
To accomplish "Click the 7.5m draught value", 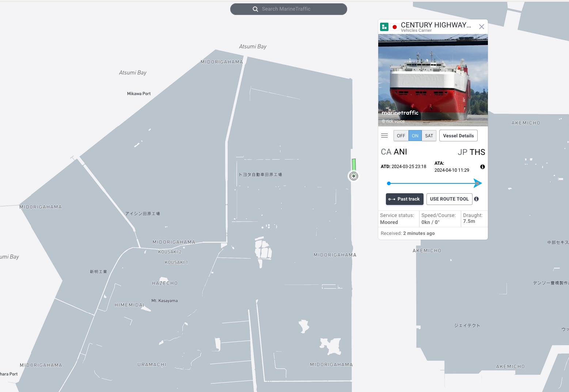I will tap(469, 221).
